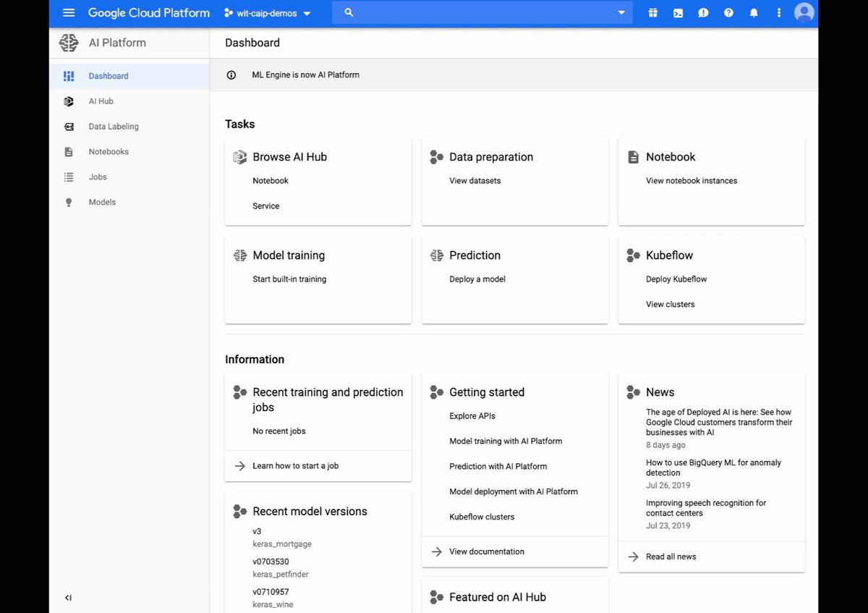The image size is (868, 613).
Task: Click Kubeflow clusters link
Action: 482,517
